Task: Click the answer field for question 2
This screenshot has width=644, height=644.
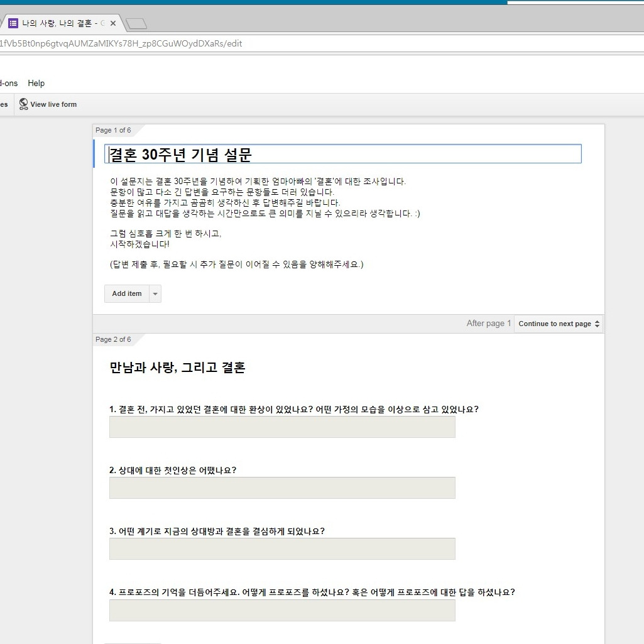Action: click(282, 488)
